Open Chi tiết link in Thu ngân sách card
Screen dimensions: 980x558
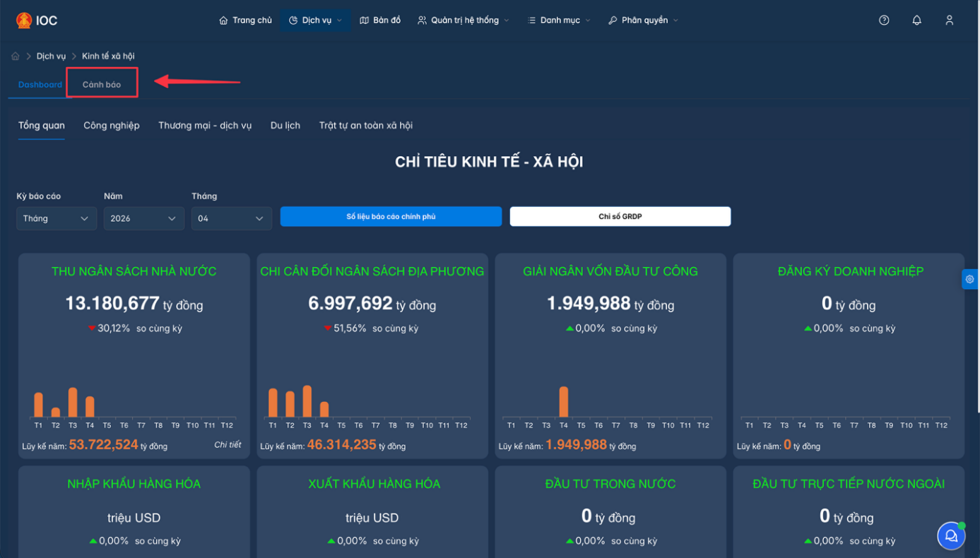click(228, 445)
